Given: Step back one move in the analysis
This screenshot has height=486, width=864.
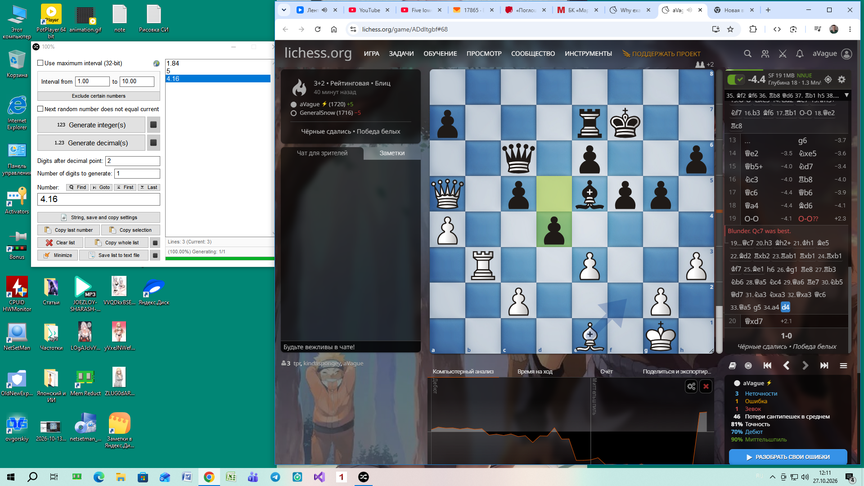Looking at the screenshot, I should (786, 365).
